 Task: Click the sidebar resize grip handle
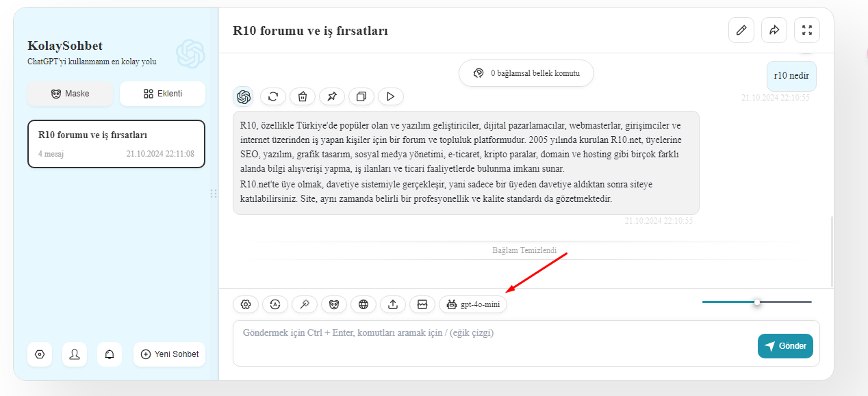point(214,194)
